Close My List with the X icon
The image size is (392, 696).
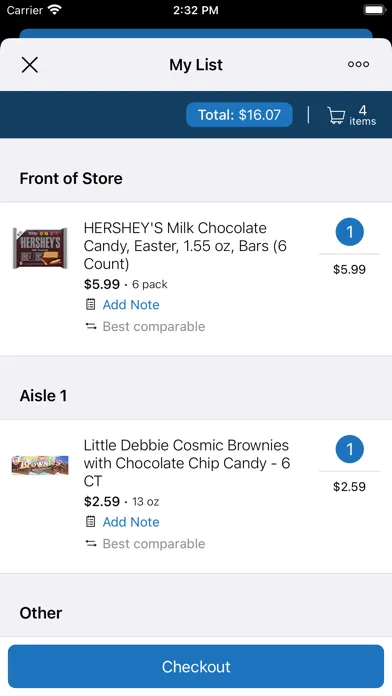pyautogui.click(x=30, y=65)
